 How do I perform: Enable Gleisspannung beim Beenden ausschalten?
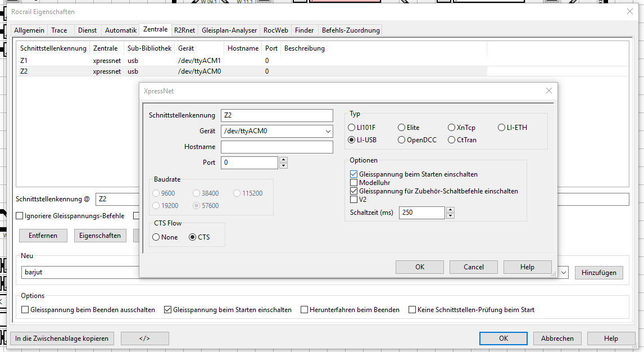(x=25, y=310)
